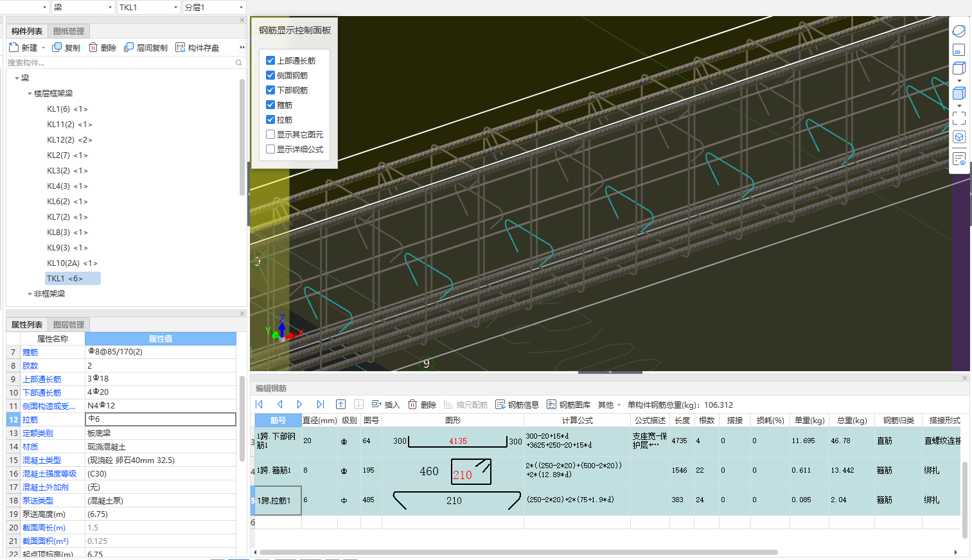Select the wireframe cube view icon
This screenshot has width=972, height=560.
pyautogui.click(x=959, y=68)
